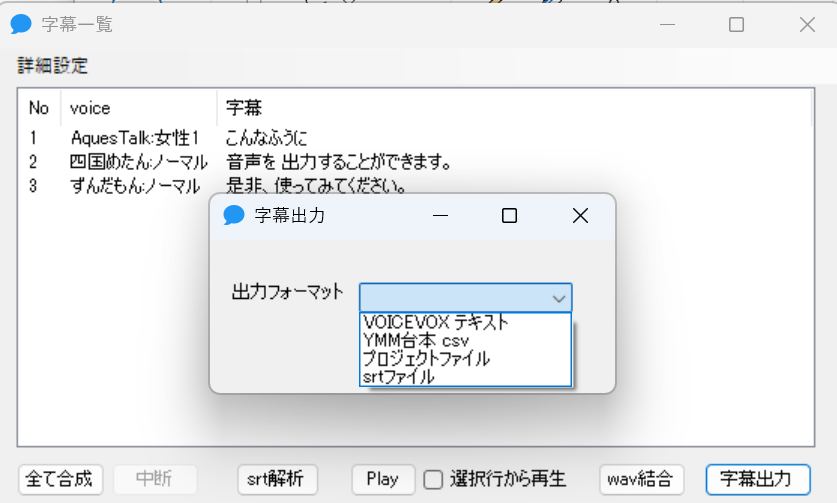Maximize the 字幕一覧 window

tap(737, 25)
